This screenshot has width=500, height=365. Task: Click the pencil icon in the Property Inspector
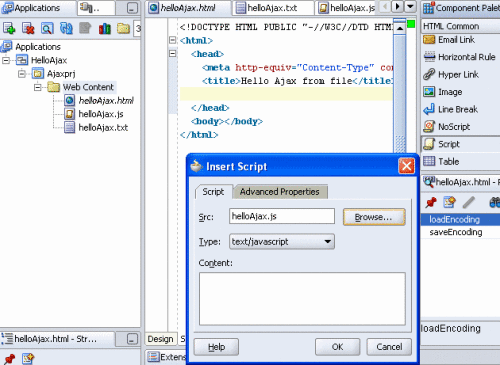468,202
